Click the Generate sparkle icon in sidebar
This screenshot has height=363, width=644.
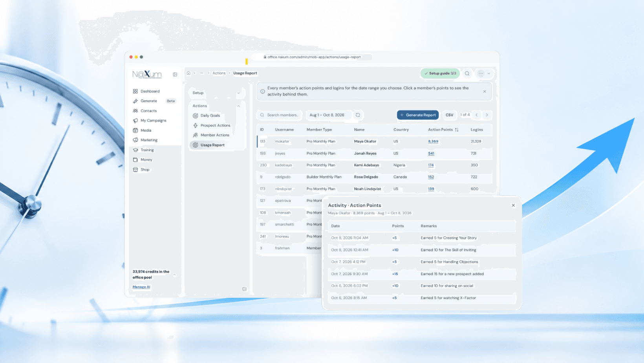point(135,101)
